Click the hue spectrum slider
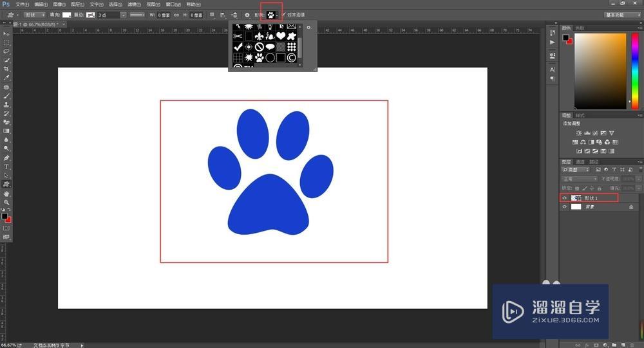Image resolution: width=644 pixels, height=348 pixels. click(635, 71)
